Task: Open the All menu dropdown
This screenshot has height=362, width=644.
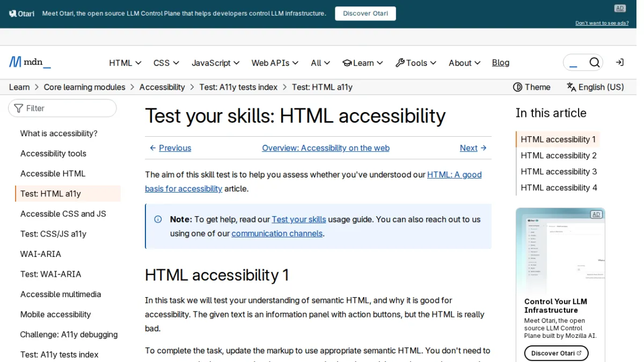Action: click(320, 63)
